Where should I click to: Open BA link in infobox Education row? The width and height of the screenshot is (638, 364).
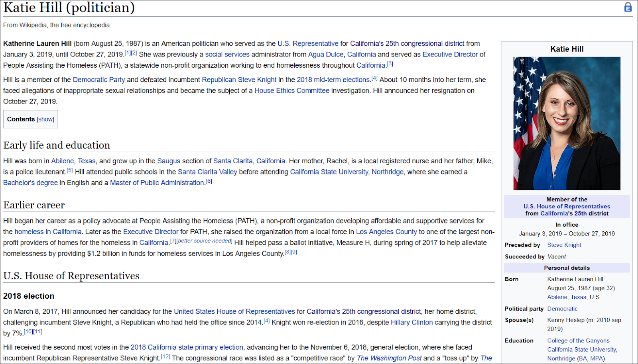(x=583, y=358)
